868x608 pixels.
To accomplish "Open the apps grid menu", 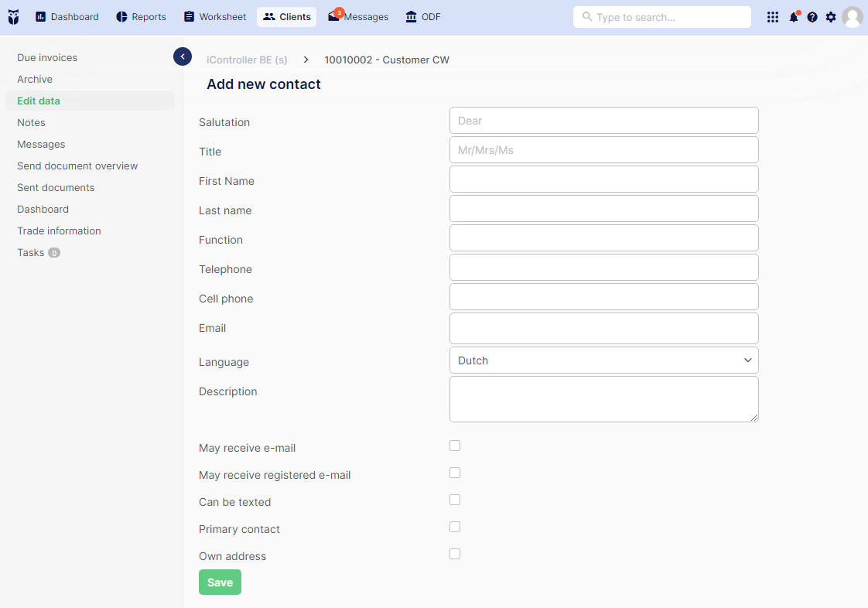I will pyautogui.click(x=773, y=17).
